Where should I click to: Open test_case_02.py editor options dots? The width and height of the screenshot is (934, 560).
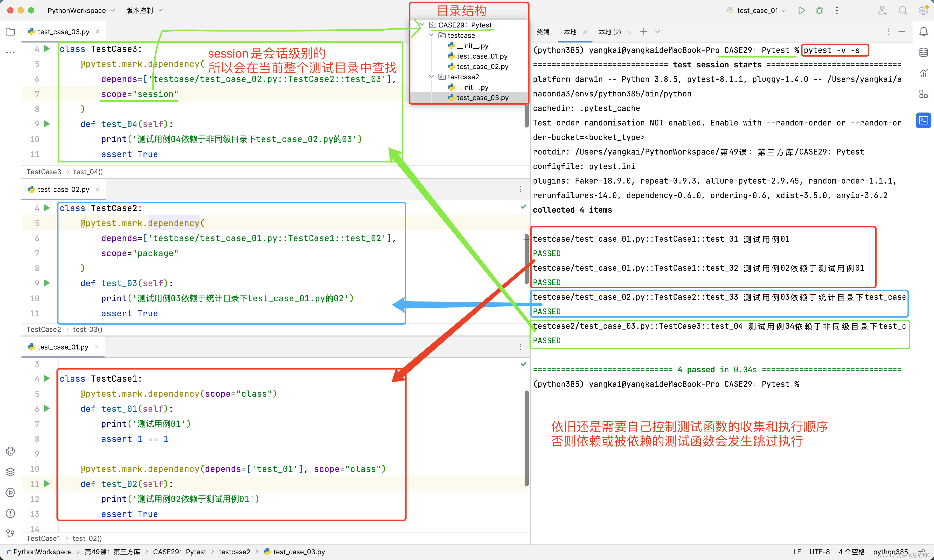click(520, 190)
